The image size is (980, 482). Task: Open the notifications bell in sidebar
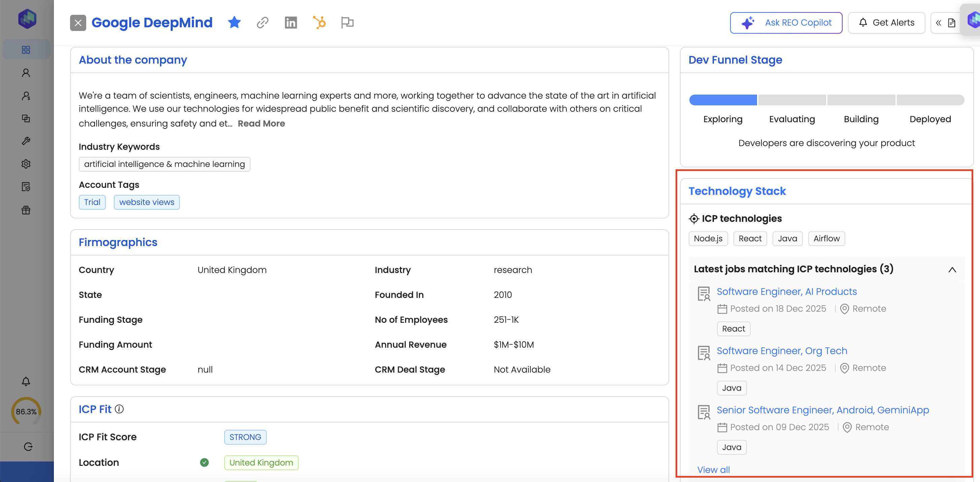click(26, 381)
